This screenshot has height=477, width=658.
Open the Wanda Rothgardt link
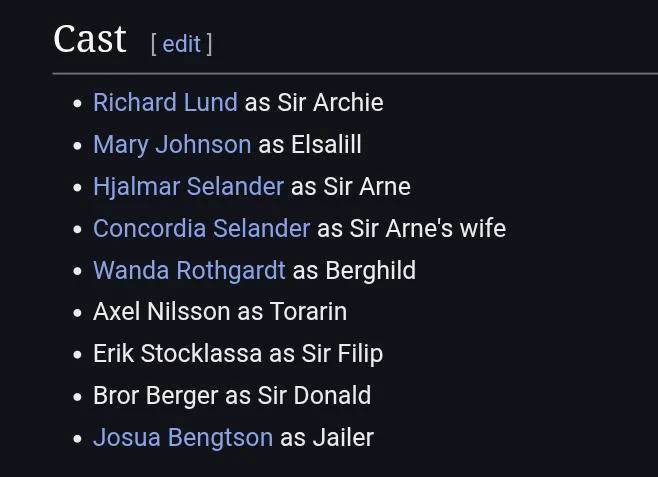[x=189, y=270]
